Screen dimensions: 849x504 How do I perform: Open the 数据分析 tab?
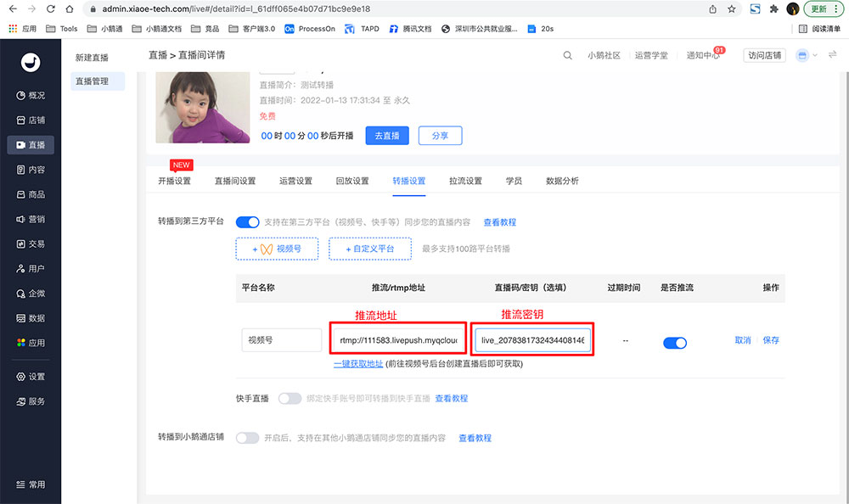point(562,181)
